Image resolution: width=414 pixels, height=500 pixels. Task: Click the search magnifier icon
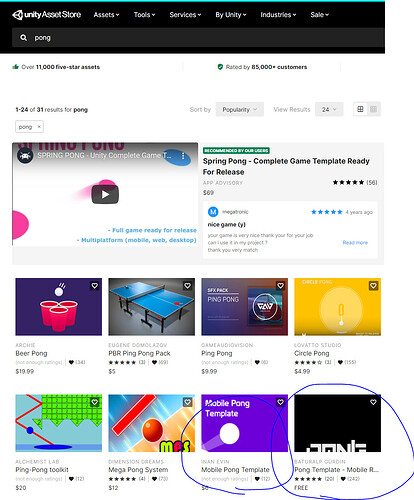(23, 38)
